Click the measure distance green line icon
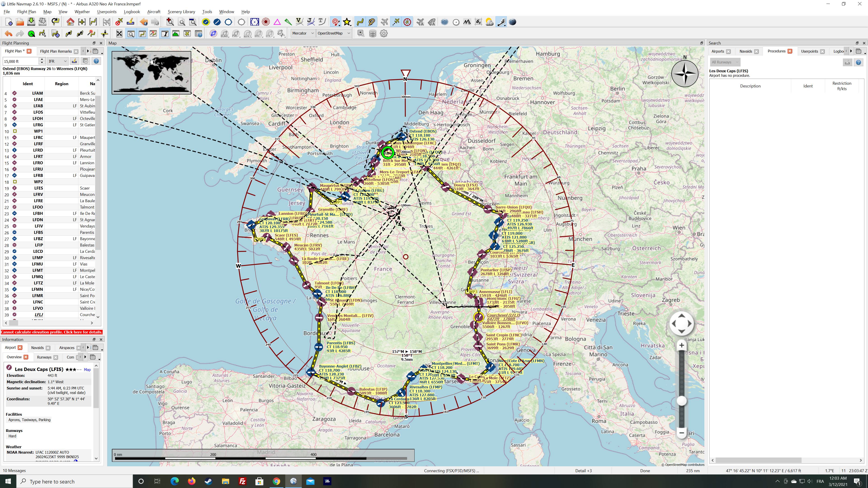This screenshot has width=868, height=488. pos(288,22)
